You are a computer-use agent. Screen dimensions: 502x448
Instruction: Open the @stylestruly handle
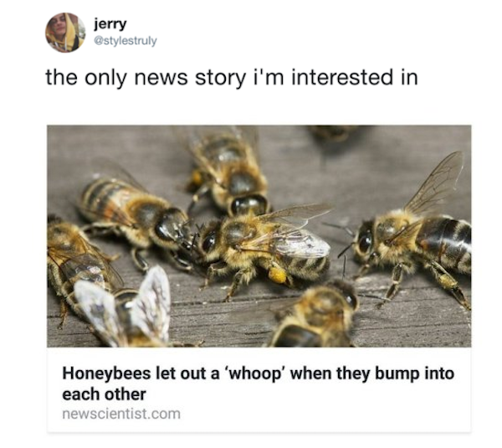125,41
